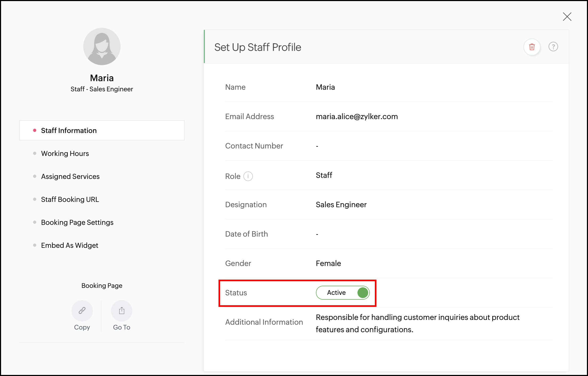Click the Gender value Female
Viewport: 588px width, 376px height.
point(328,263)
